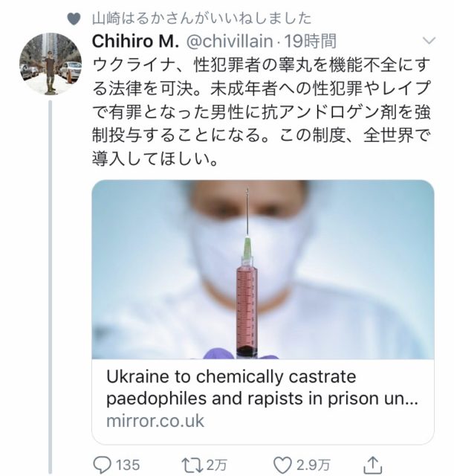Open 山崎はるかさんがいいねしました notice
The width and height of the screenshot is (454, 476).
tap(200, 18)
